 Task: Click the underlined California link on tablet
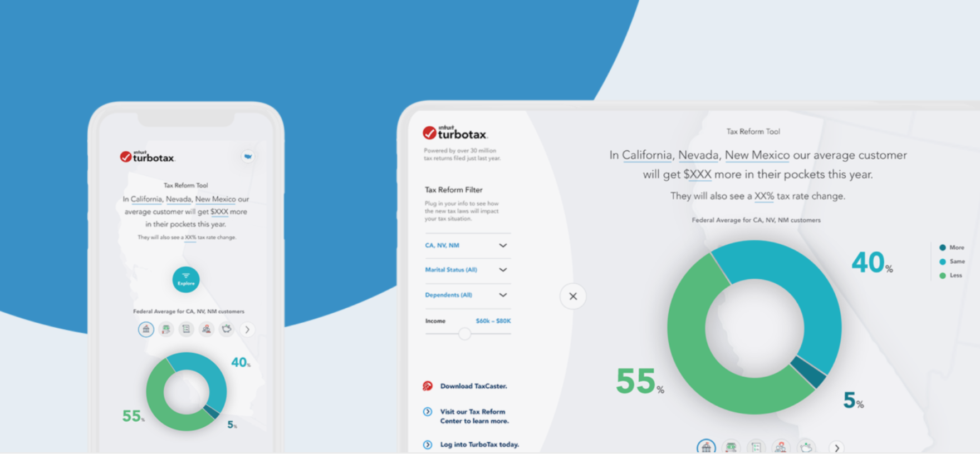[x=646, y=155]
